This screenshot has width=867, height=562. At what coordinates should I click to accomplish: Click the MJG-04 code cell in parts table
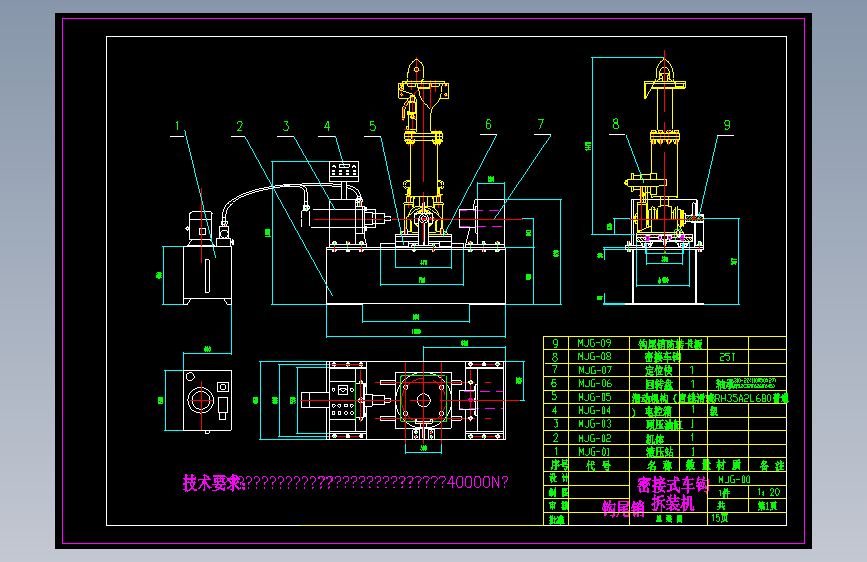click(x=594, y=410)
